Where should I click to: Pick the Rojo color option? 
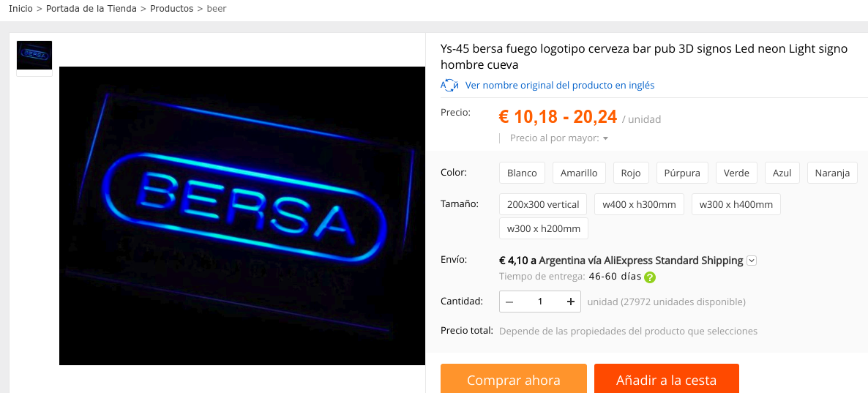[631, 173]
